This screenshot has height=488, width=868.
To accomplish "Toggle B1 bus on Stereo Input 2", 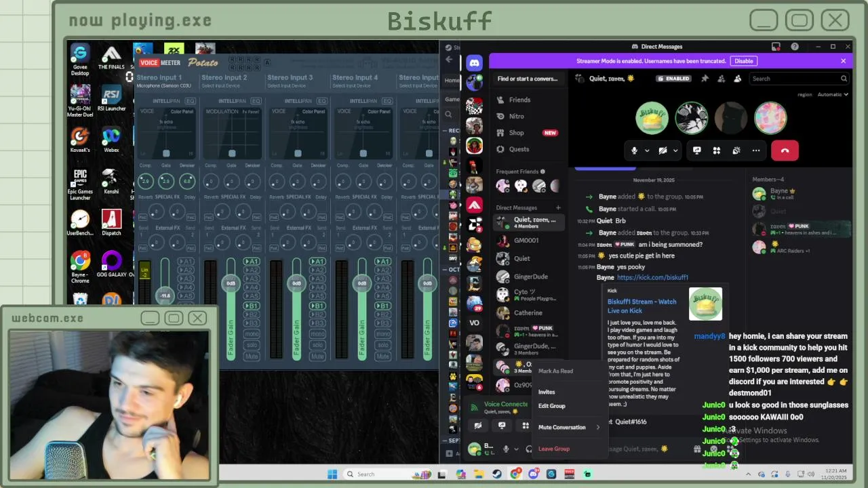I will click(x=252, y=306).
